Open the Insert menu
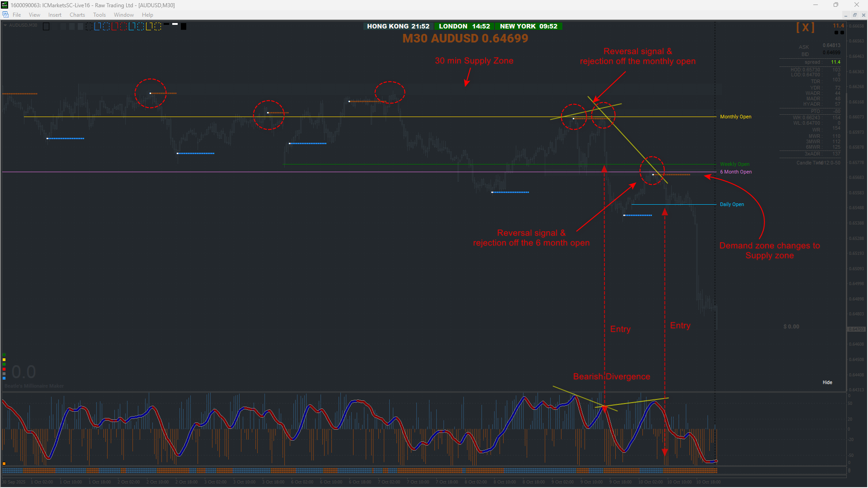 coord(55,15)
